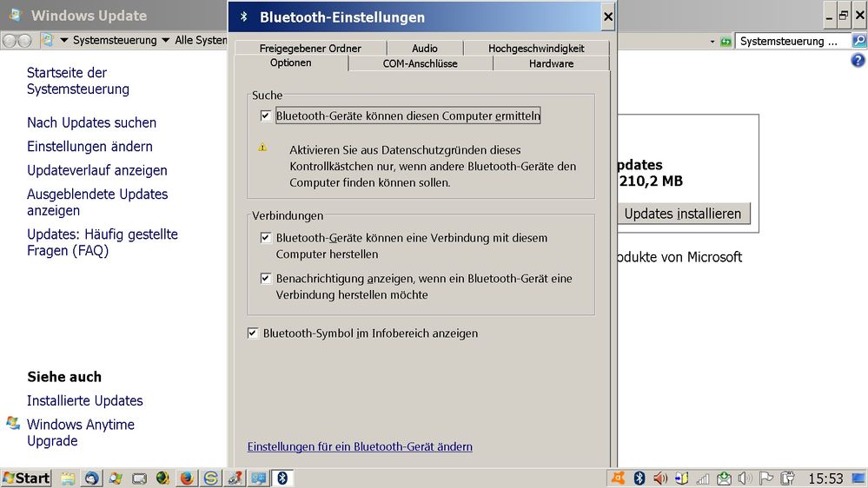Toggle the 'Verbindung mit diesem Computer herstellen' checkbox
The width and height of the screenshot is (868, 488).
click(266, 237)
